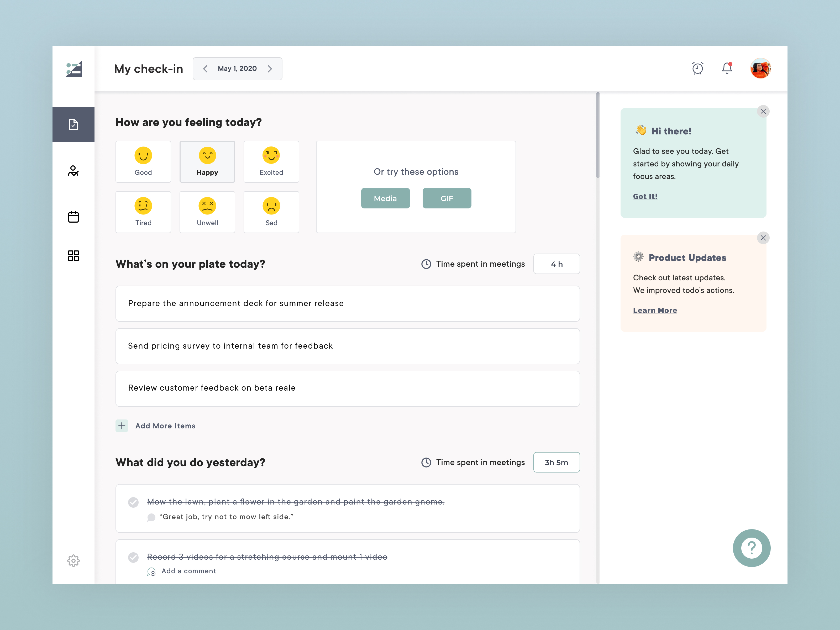Close the Hi there card

coord(763,111)
